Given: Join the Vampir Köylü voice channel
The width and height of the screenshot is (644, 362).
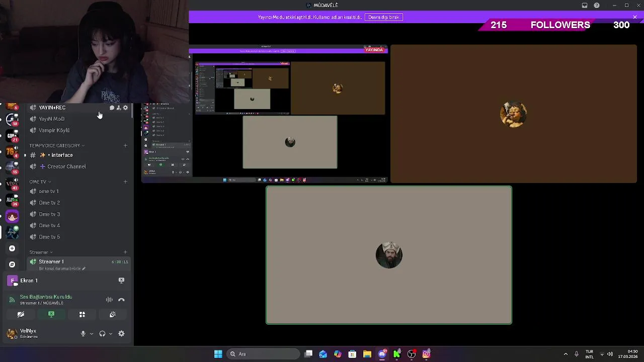Looking at the screenshot, I should [78, 130].
